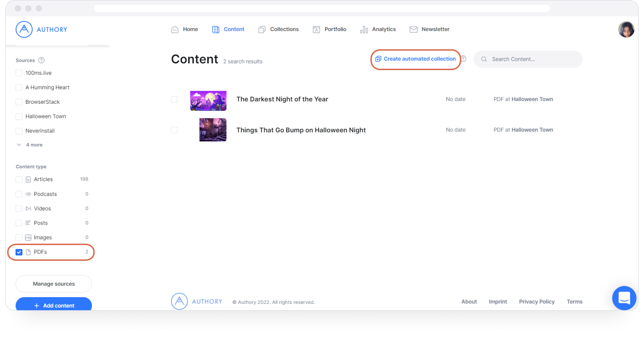
Task: Open the chat support bubble
Action: [624, 298]
